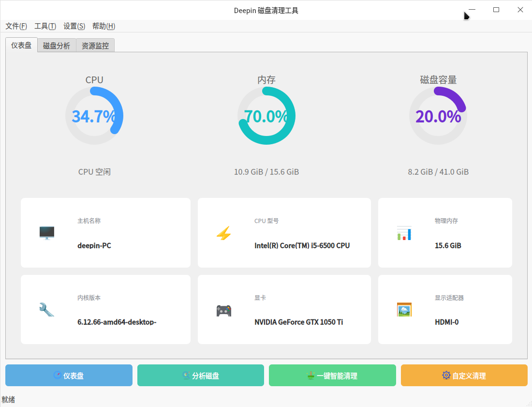Viewport: 532px width, 407px height.
Task: Click the broom icon on 一键智能清理 button
Action: pyautogui.click(x=312, y=375)
